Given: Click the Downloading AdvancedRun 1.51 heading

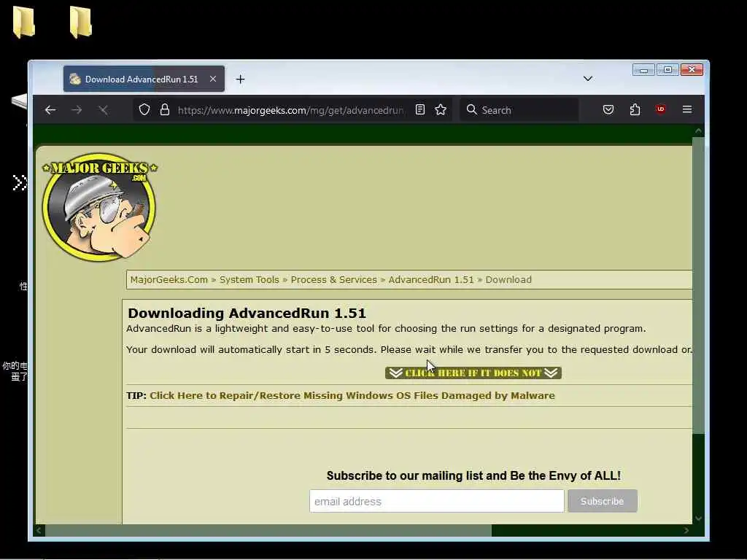Looking at the screenshot, I should pyautogui.click(x=247, y=313).
